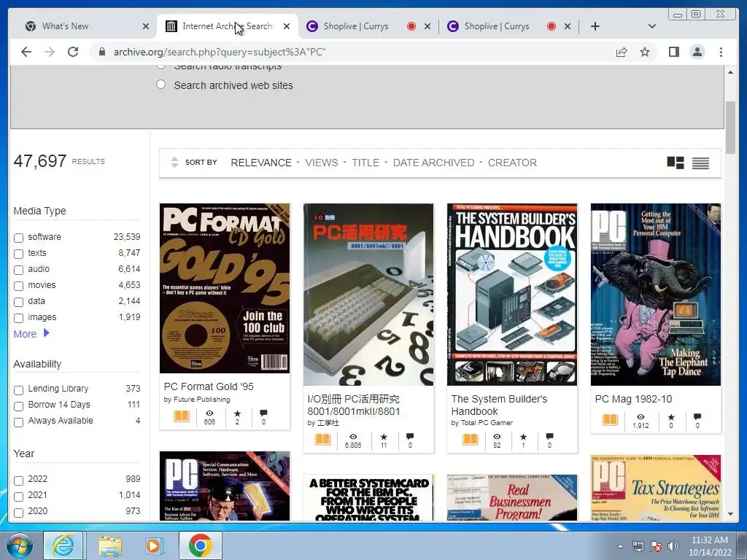
Task: Click scrollbar down arrow
Action: [x=730, y=514]
